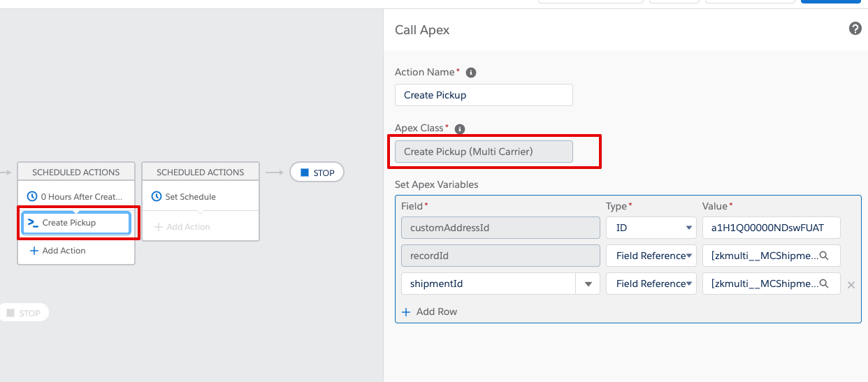Click info icon next to Action Name
The image size is (868, 382).
471,73
